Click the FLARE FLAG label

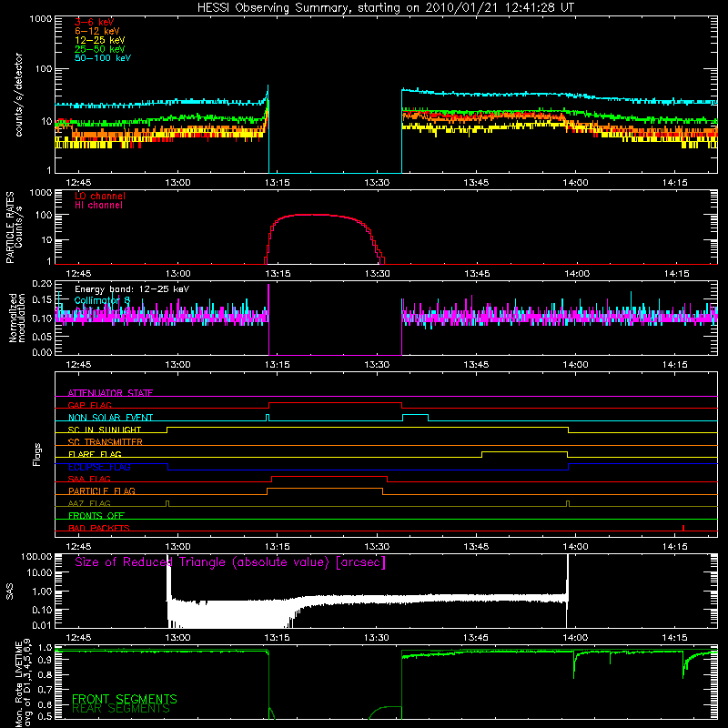coord(95,454)
